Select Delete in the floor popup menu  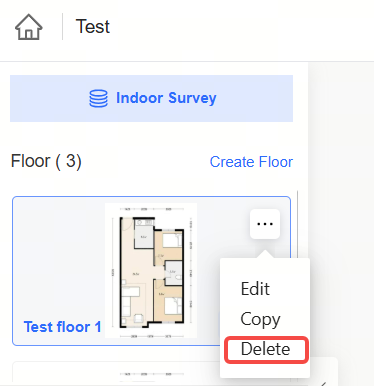click(x=266, y=349)
